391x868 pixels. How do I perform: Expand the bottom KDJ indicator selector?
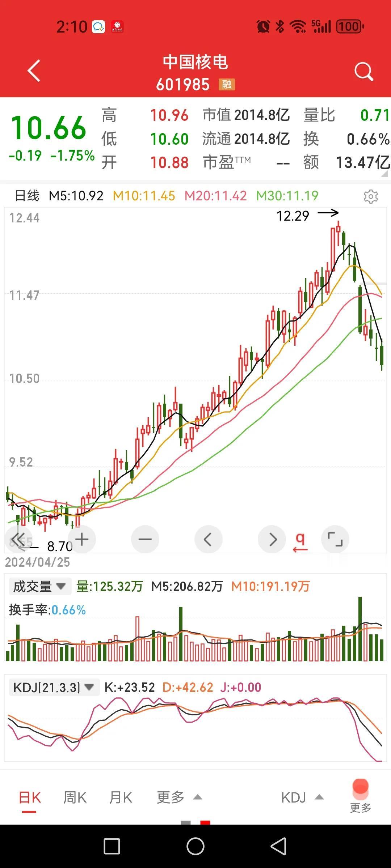pyautogui.click(x=302, y=797)
